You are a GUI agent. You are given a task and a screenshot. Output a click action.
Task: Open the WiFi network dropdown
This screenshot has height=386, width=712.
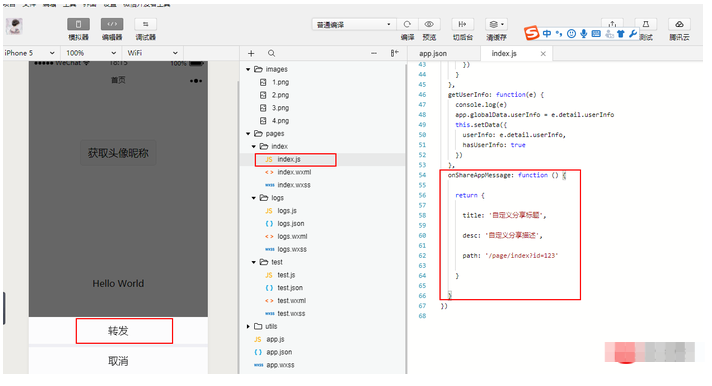[x=152, y=53]
